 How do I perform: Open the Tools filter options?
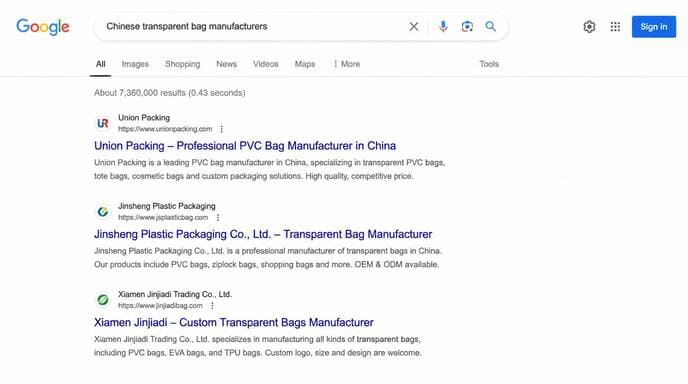pos(489,64)
